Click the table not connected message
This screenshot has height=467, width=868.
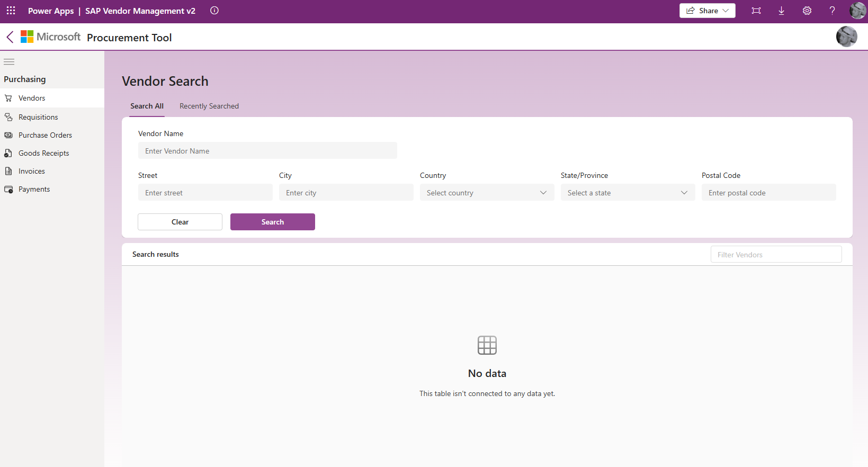coord(487,393)
